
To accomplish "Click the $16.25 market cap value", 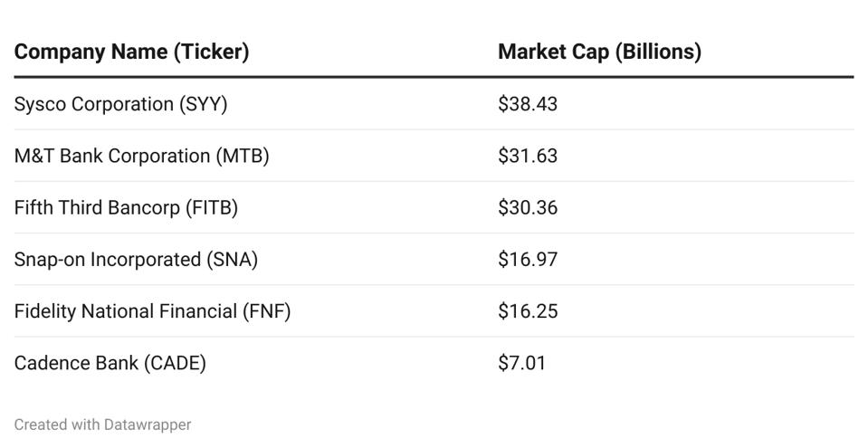I will pyautogui.click(x=528, y=311).
